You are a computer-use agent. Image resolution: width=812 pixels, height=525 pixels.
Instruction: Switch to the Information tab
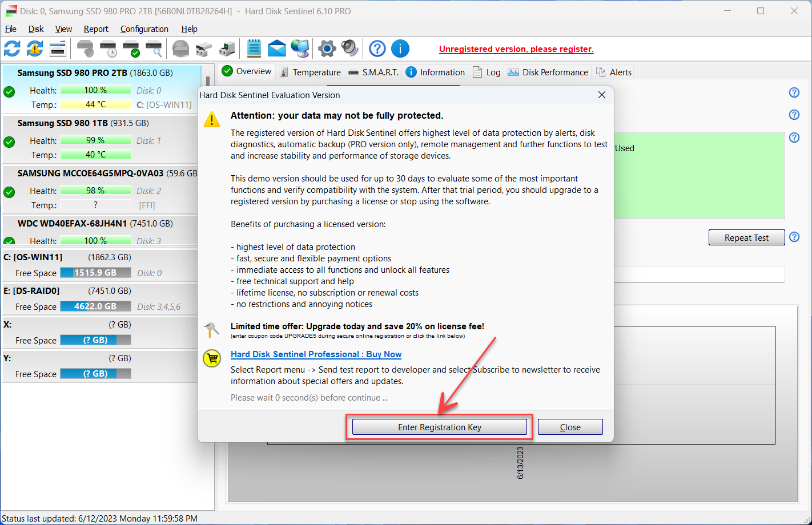click(435, 72)
